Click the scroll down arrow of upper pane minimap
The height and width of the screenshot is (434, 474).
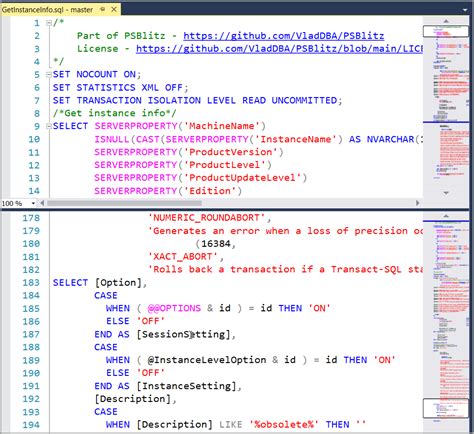pos(446,192)
